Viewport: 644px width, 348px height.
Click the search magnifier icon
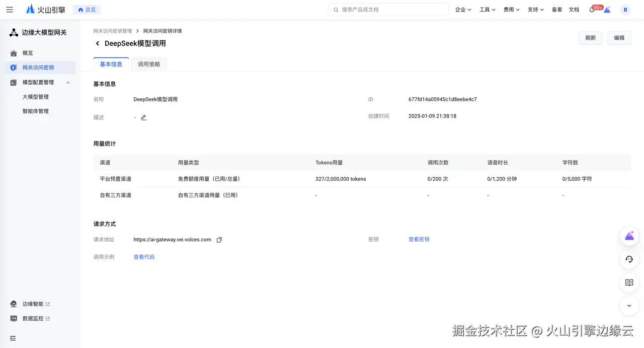click(336, 10)
